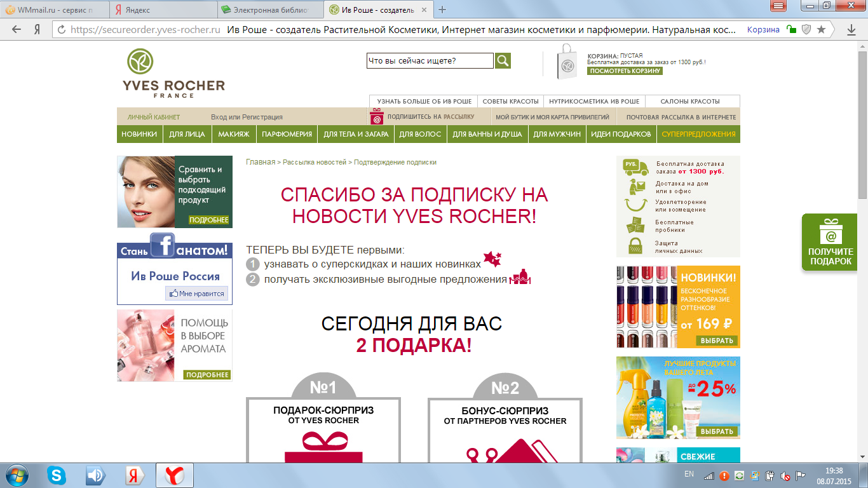Click the orange exclamation tray icon

724,475
